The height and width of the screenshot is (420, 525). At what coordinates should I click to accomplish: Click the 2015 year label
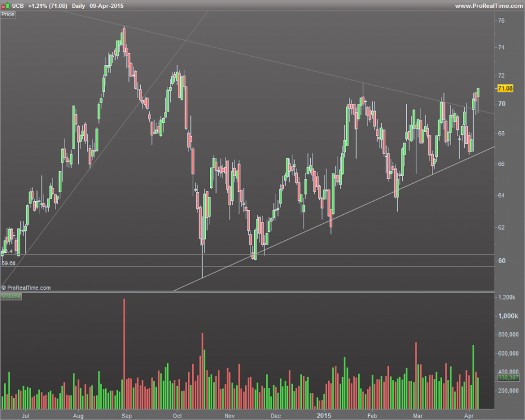[324, 416]
